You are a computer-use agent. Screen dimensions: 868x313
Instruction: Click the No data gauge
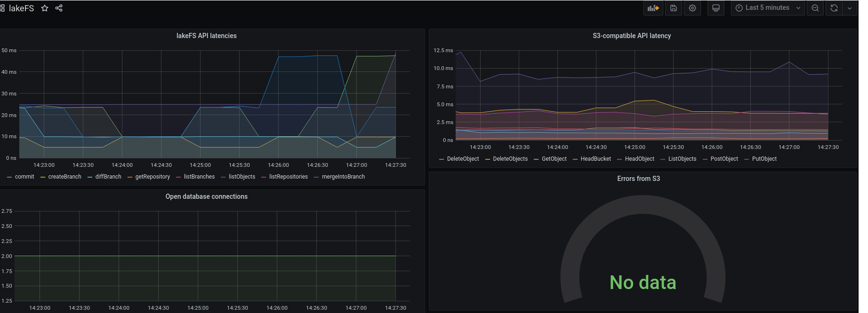click(643, 282)
